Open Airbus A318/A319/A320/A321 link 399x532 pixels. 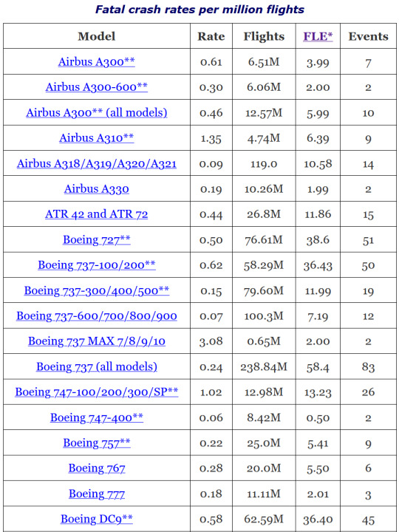point(96,164)
